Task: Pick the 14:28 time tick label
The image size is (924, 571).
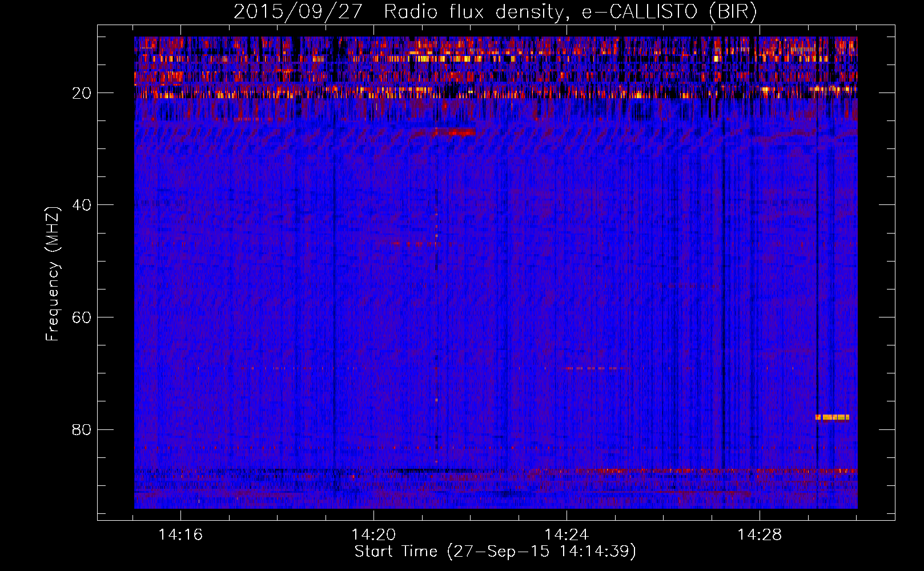Action: coord(760,535)
